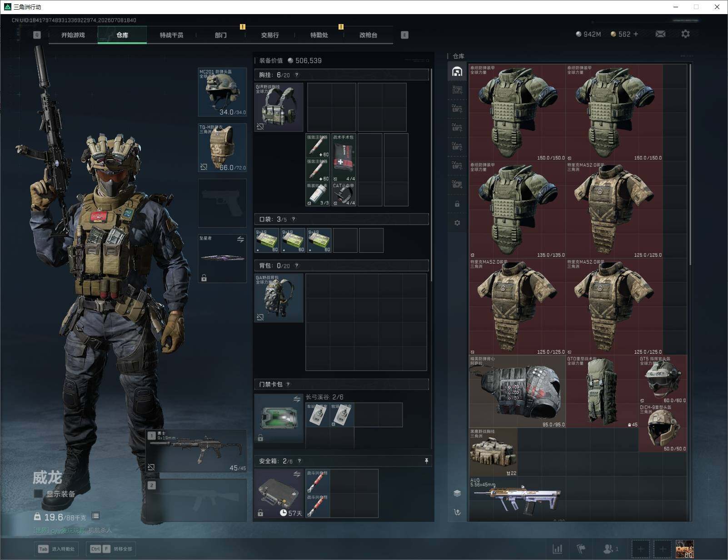Open settings gear in top bar
Image resolution: width=728 pixels, height=560 pixels.
[685, 34]
